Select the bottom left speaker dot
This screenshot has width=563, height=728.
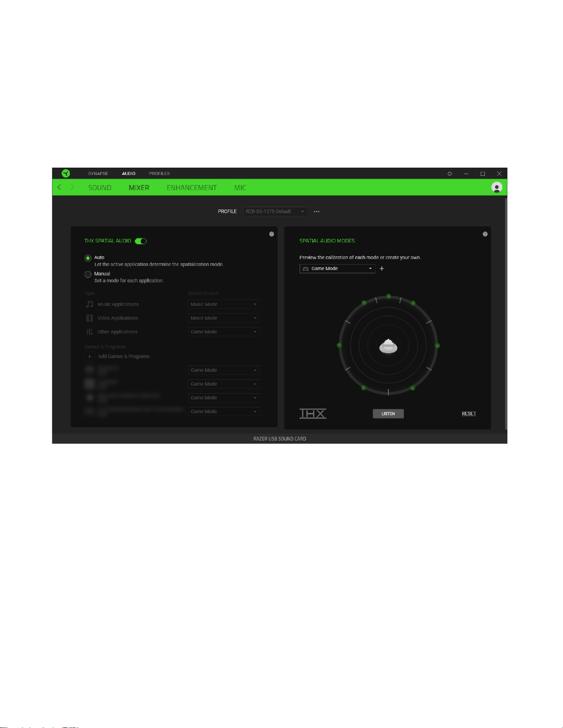coord(364,388)
